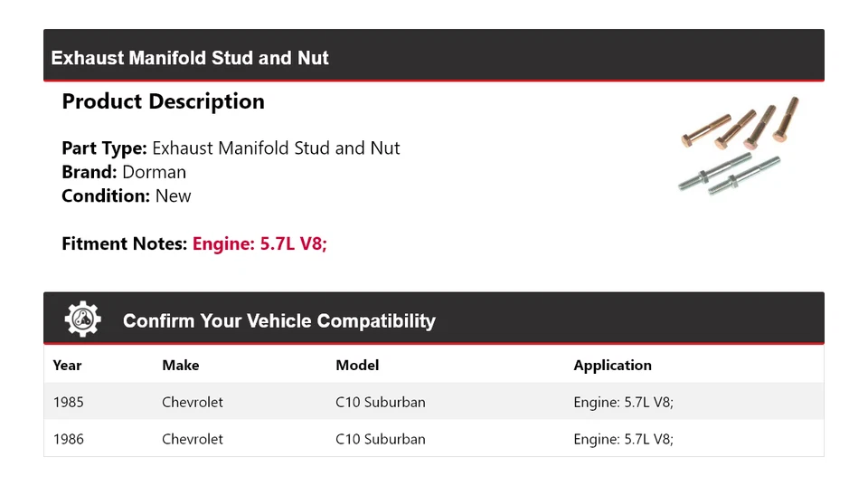
Task: Click the Make column header
Action: tap(181, 366)
